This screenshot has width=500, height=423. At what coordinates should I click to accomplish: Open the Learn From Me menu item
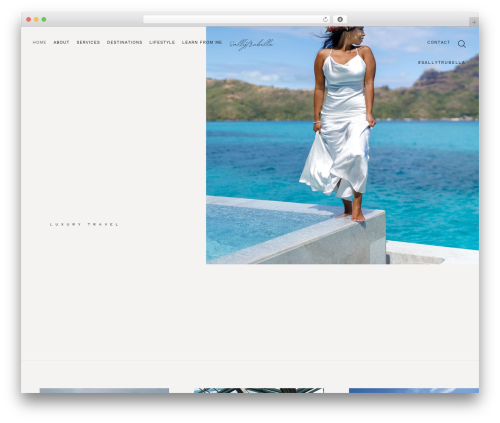202,42
